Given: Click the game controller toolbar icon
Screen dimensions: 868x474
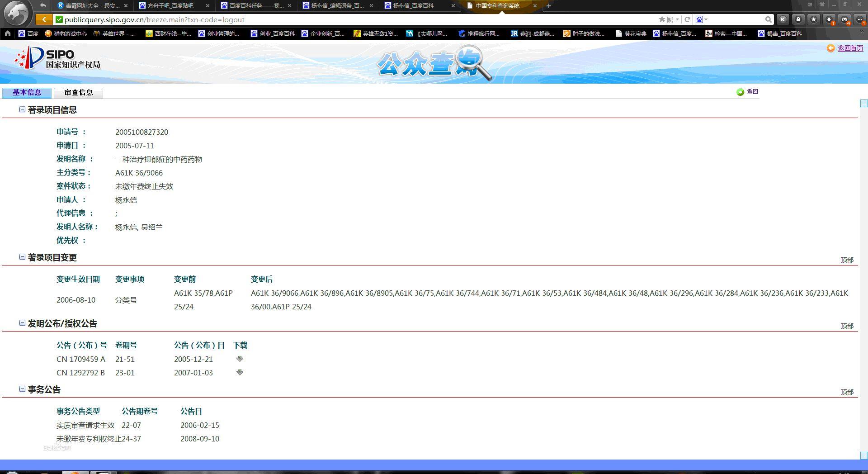Looking at the screenshot, I should 844,19.
